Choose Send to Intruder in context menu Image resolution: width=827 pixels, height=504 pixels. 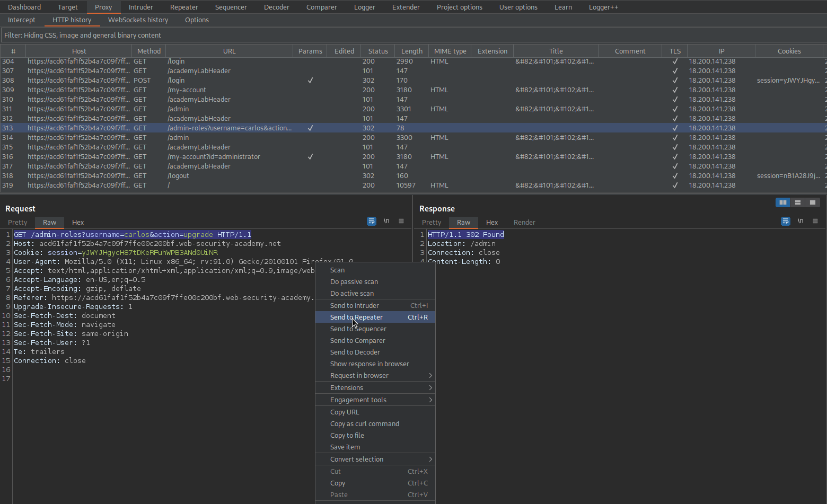[375, 306]
